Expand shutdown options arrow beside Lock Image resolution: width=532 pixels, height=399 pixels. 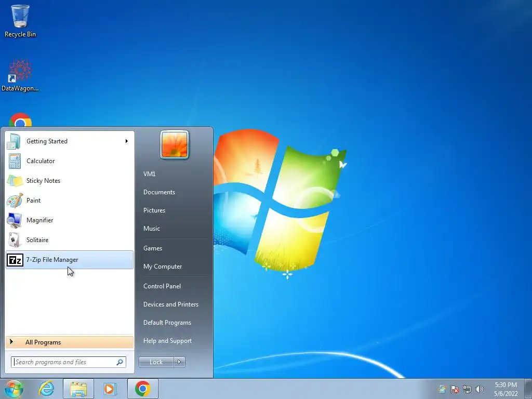[179, 362]
